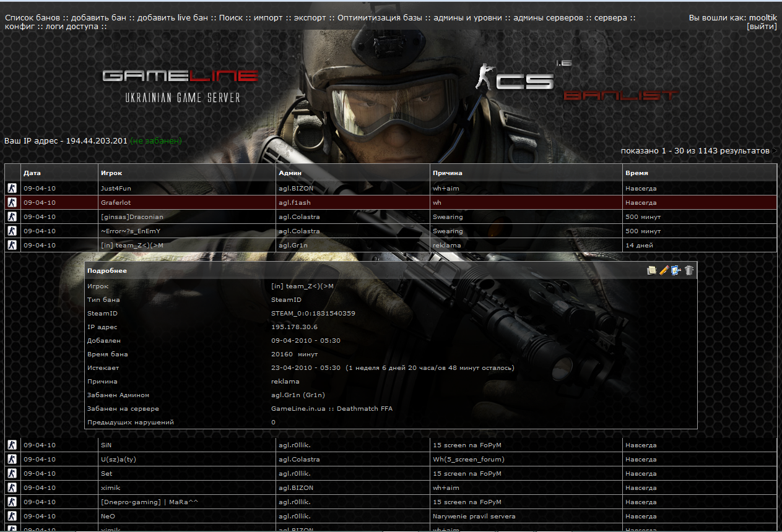Click the trash delete icon in Подробнее panel
The width and height of the screenshot is (782, 532).
pyautogui.click(x=689, y=270)
